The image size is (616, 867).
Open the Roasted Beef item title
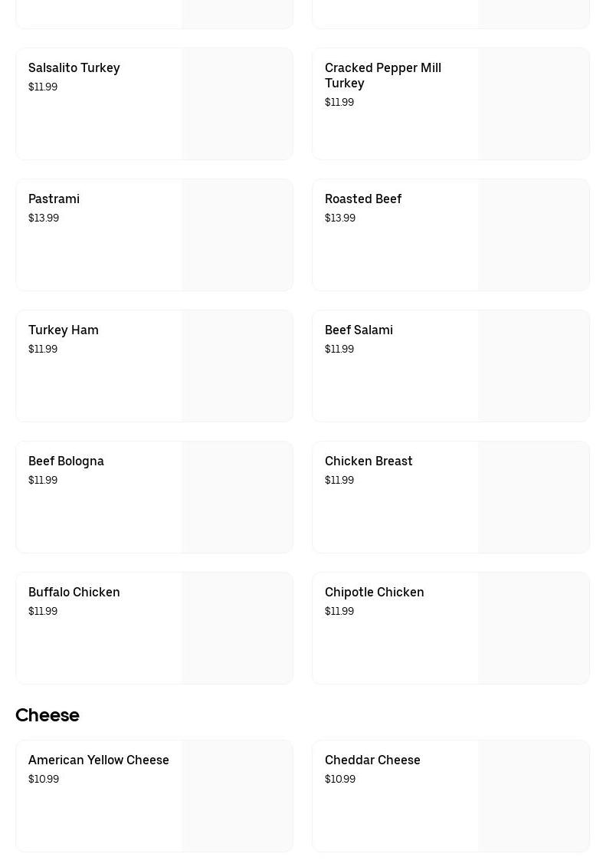tap(362, 199)
